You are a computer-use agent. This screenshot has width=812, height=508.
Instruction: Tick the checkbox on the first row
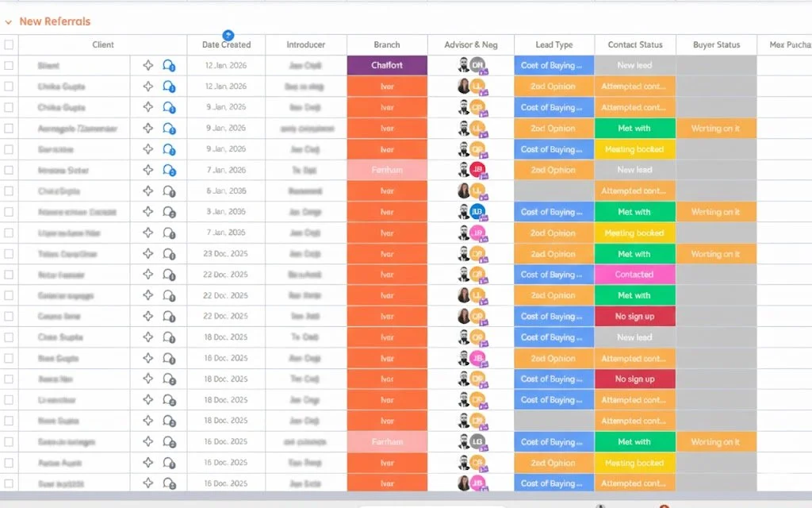pos(10,65)
